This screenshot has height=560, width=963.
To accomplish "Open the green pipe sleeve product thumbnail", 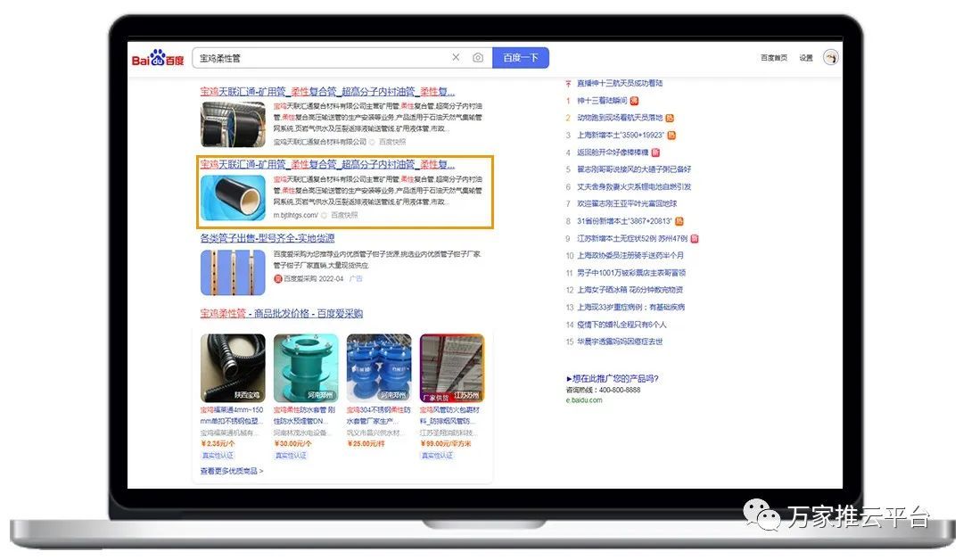I will click(305, 367).
